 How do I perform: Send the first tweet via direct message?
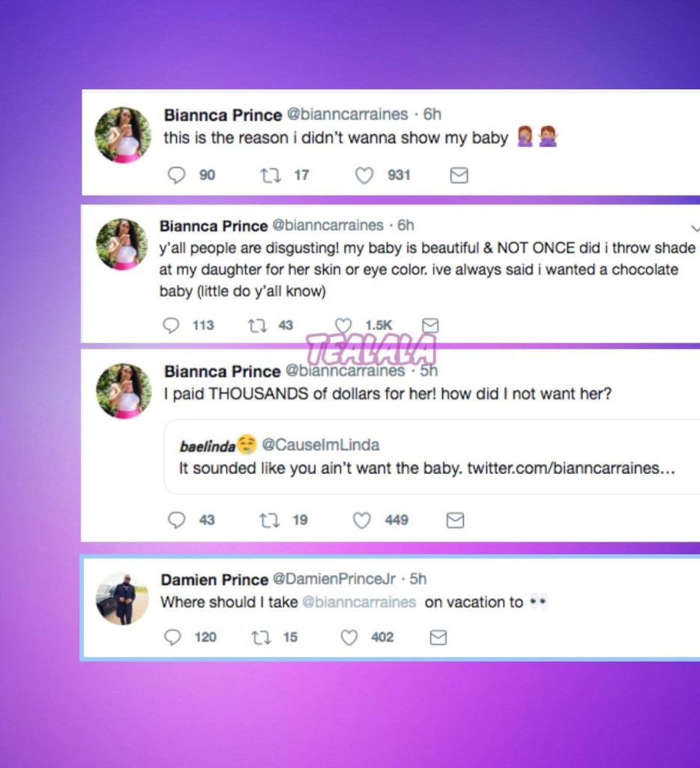coord(459,175)
